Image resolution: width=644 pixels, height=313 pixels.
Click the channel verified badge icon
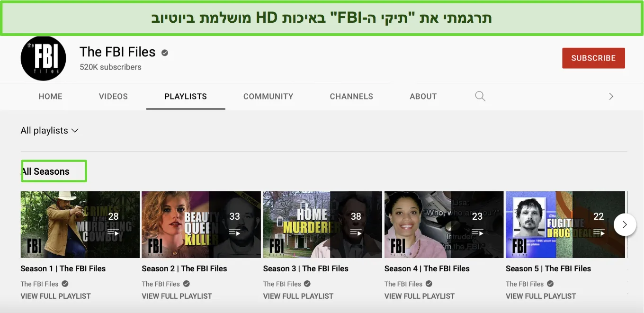165,53
